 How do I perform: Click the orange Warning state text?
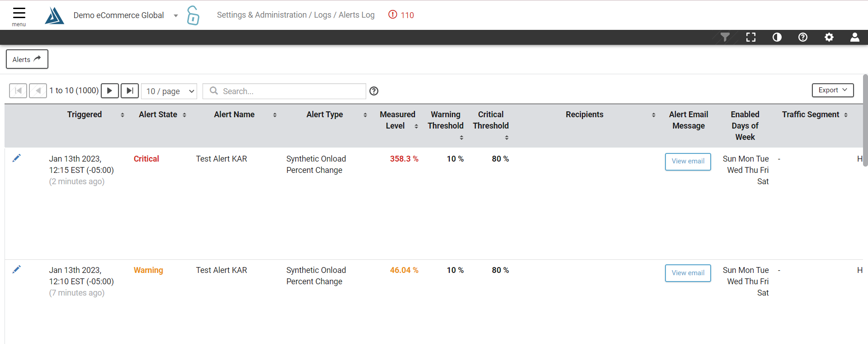pos(148,270)
